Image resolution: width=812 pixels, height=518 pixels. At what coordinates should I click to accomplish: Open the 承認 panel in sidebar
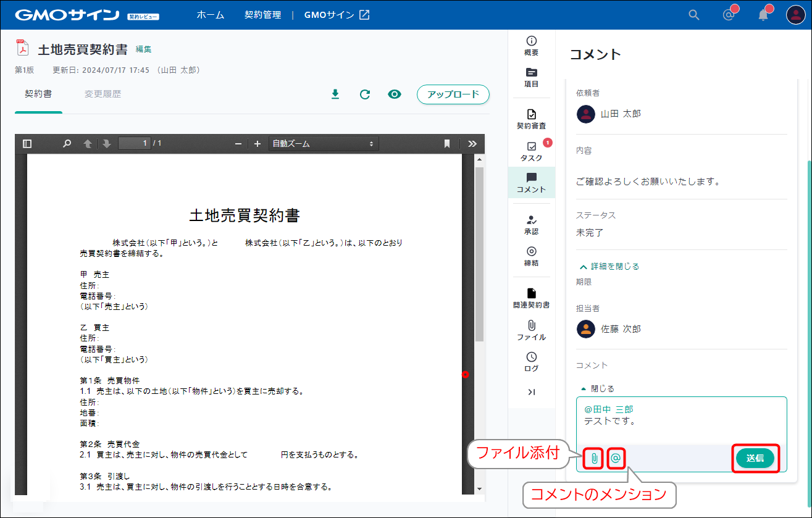[531, 225]
